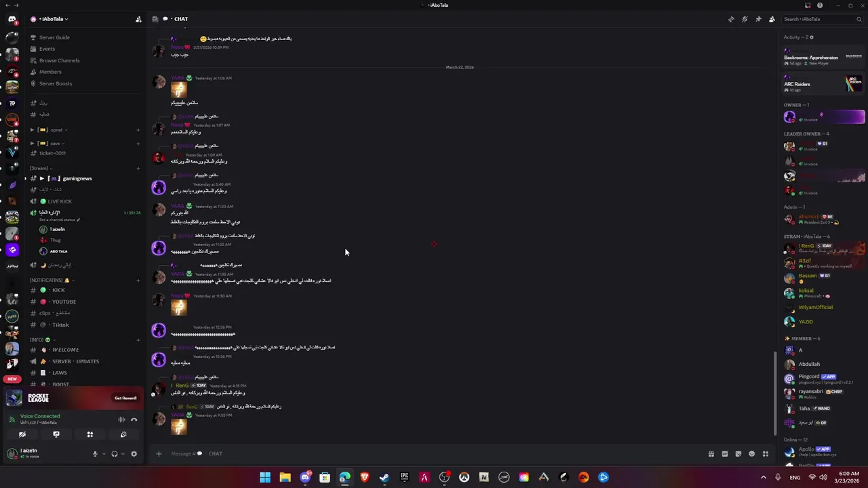Open the soundboard button
The height and width of the screenshot is (488, 868).
click(123, 434)
